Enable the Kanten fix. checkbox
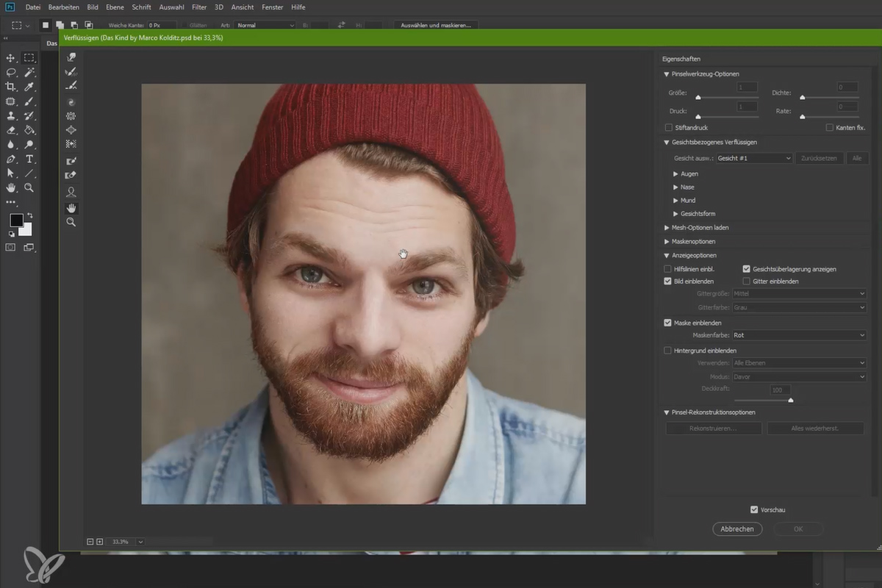 tap(830, 127)
